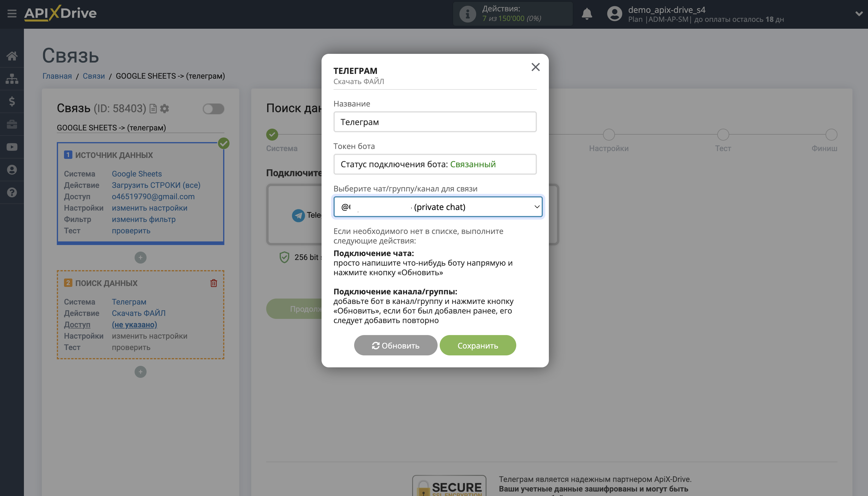The image size is (868, 496).
Task: Open notifications via the bell icon
Action: [587, 14]
